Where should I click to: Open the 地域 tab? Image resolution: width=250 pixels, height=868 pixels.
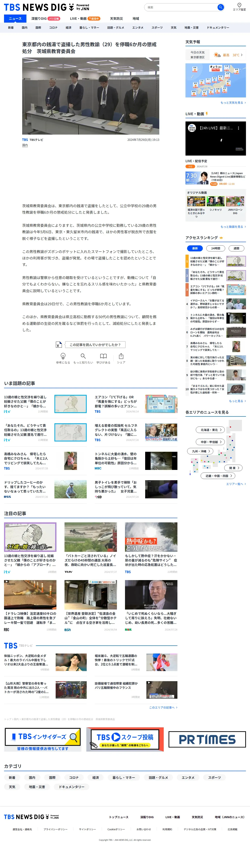click(136, 19)
